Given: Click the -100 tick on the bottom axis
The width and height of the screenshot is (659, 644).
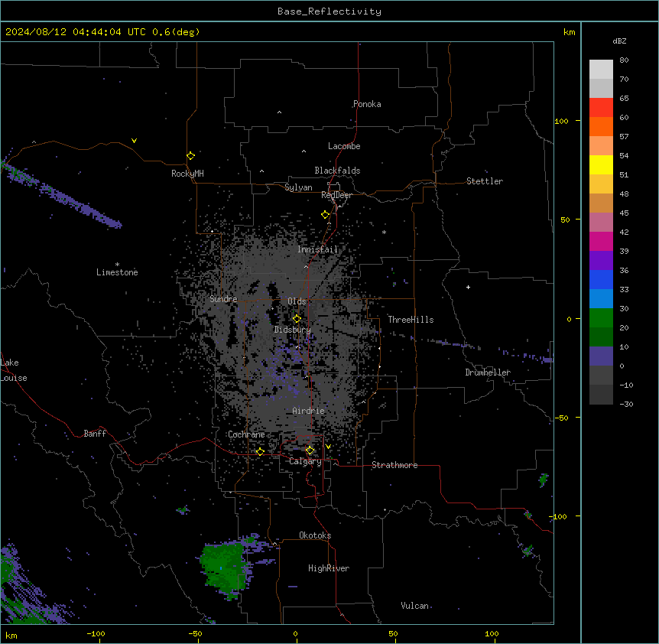Looking at the screenshot, I should pos(96,634).
